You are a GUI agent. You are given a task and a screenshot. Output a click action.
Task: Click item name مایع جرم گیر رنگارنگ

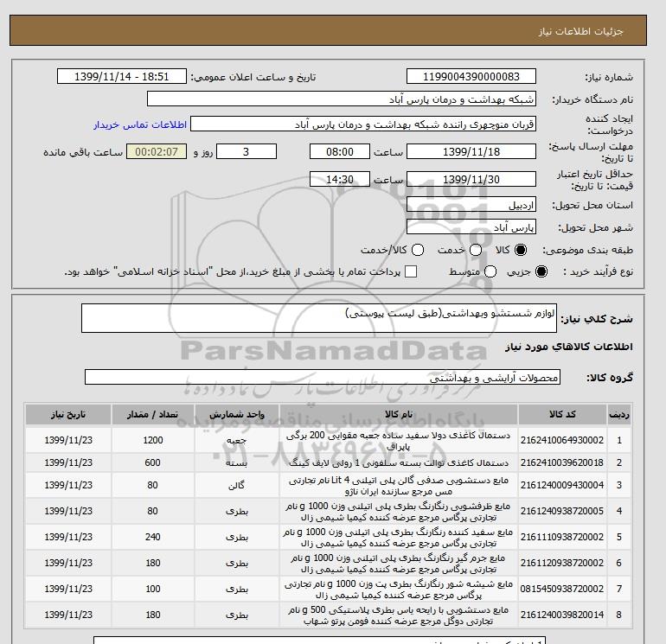tap(399, 564)
